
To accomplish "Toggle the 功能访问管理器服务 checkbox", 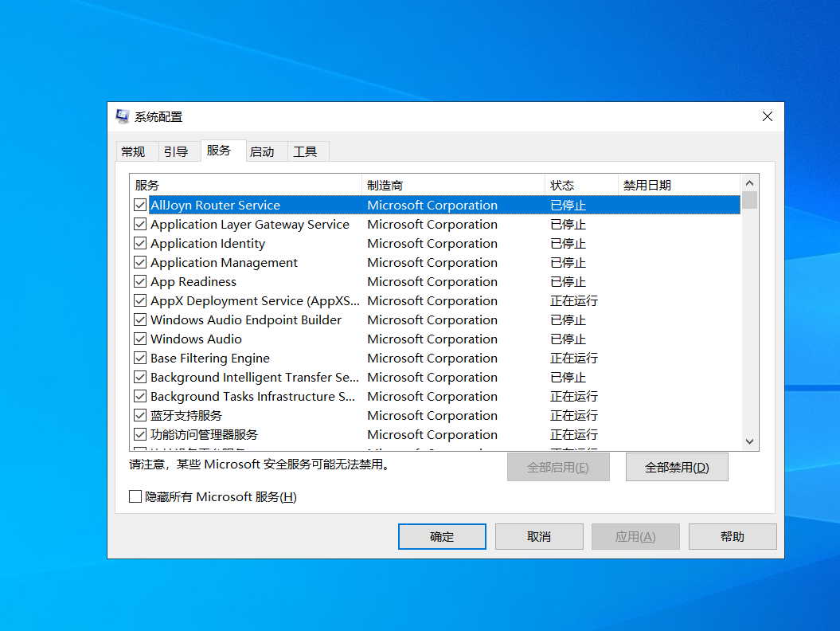I will [140, 435].
